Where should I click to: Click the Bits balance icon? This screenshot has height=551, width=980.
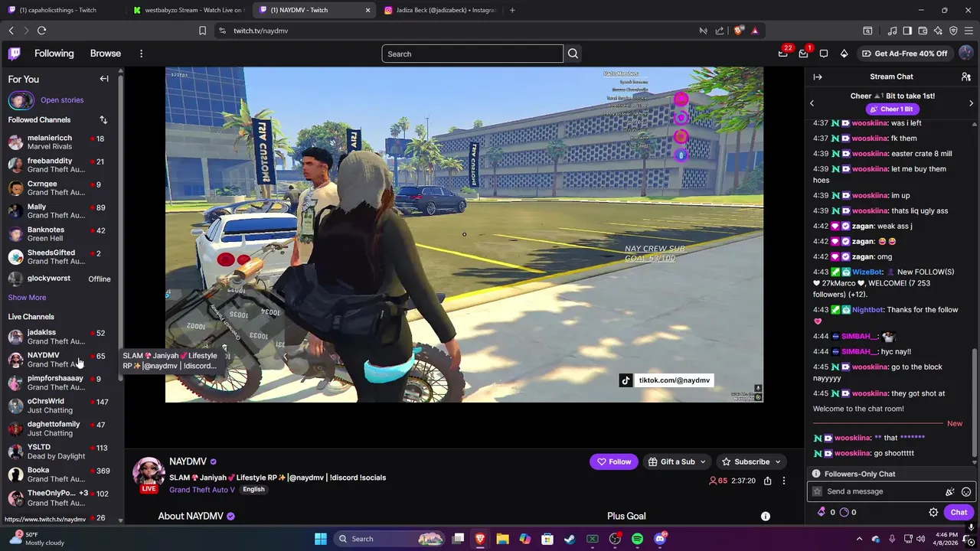tap(822, 512)
